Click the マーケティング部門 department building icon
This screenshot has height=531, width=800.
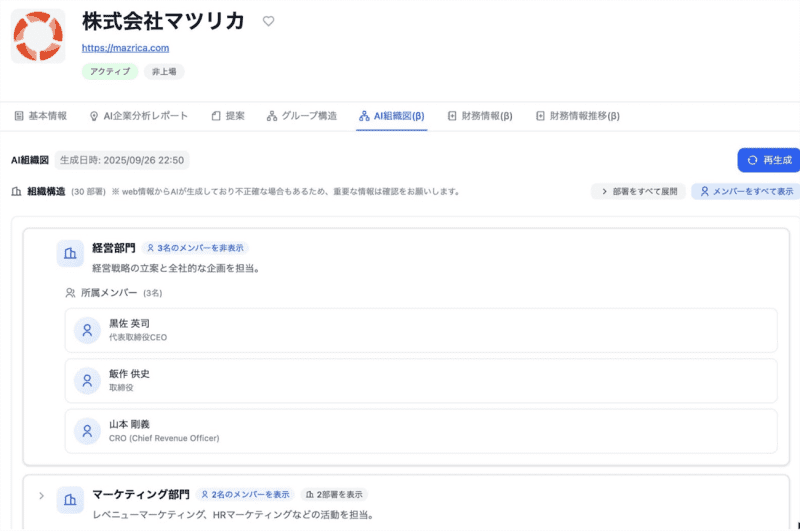point(70,500)
